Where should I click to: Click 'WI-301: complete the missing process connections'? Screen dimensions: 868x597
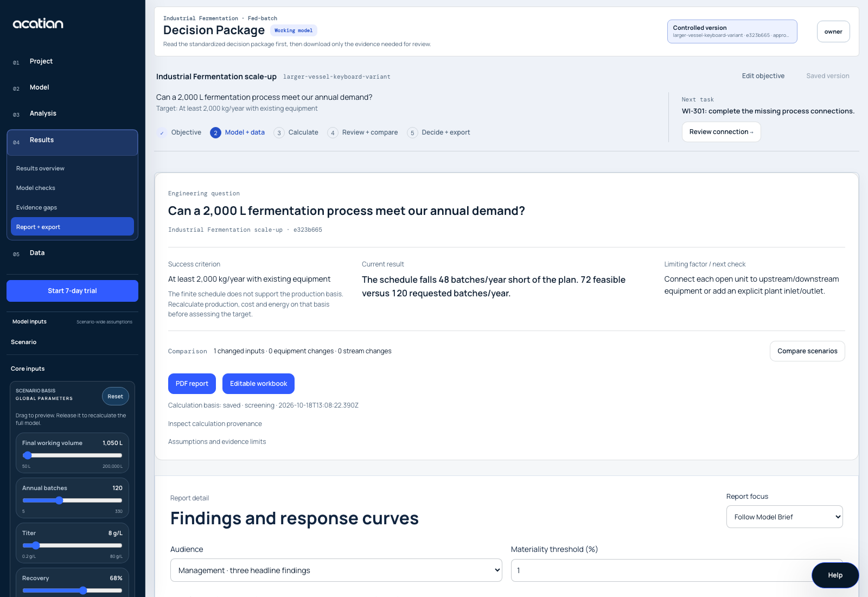click(x=768, y=111)
